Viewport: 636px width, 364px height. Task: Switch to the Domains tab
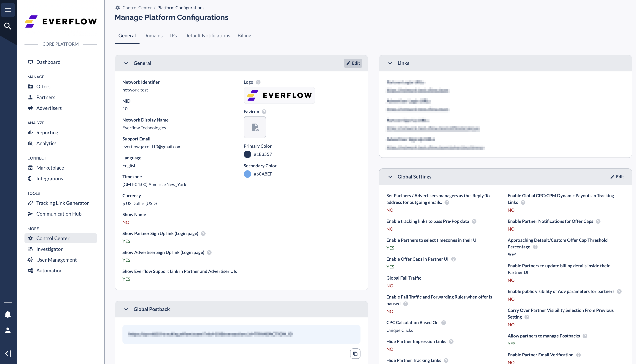[x=153, y=35]
